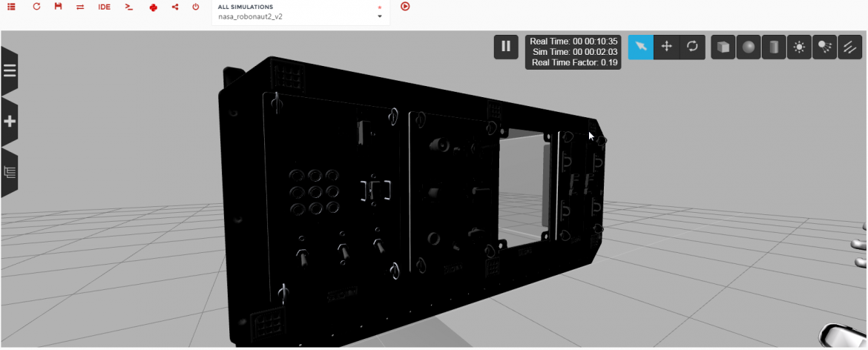Pause the simulation
Image resolution: width=868 pixels, height=350 pixels.
point(506,47)
